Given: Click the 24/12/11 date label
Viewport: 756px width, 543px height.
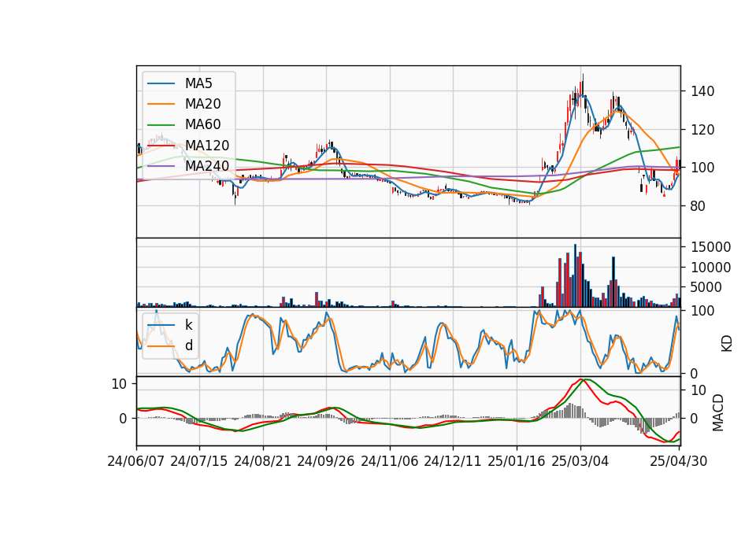Looking at the screenshot, I should (x=453, y=461).
